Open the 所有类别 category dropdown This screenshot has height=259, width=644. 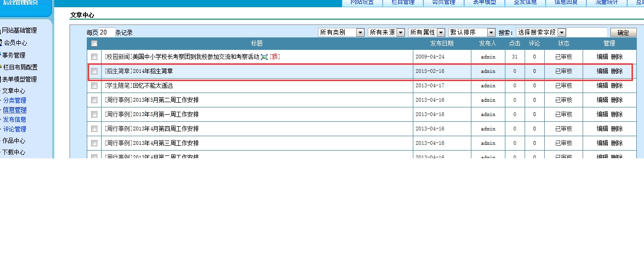341,33
